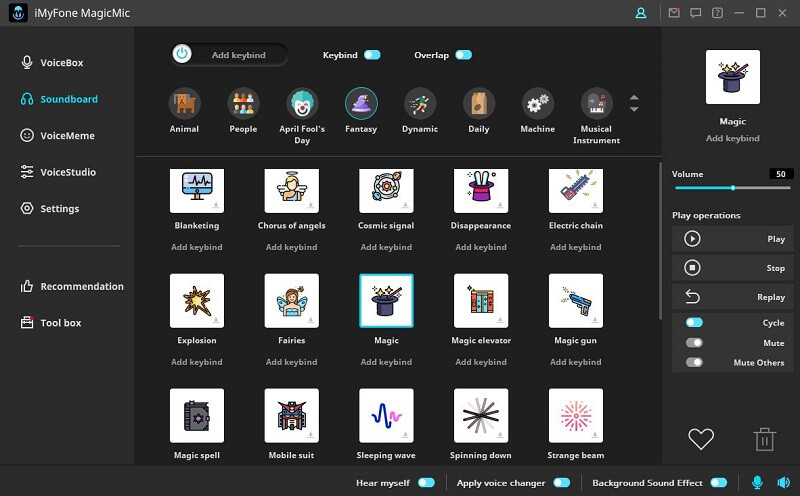This screenshot has width=800, height=496.
Task: Play the Magic elevator sound
Action: tap(481, 301)
